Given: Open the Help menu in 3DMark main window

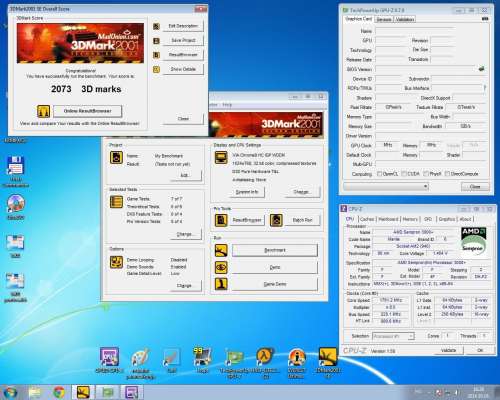Looking at the screenshot, I should point(227,105).
